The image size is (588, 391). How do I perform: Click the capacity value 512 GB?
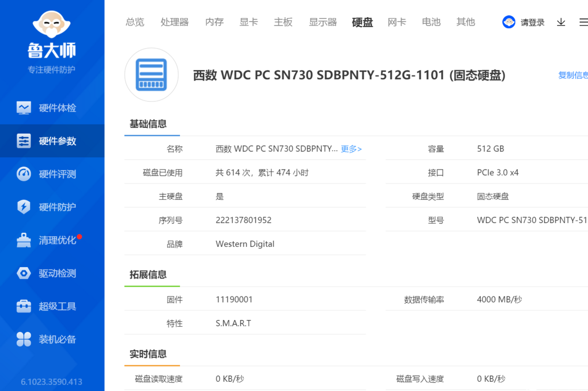(x=490, y=148)
